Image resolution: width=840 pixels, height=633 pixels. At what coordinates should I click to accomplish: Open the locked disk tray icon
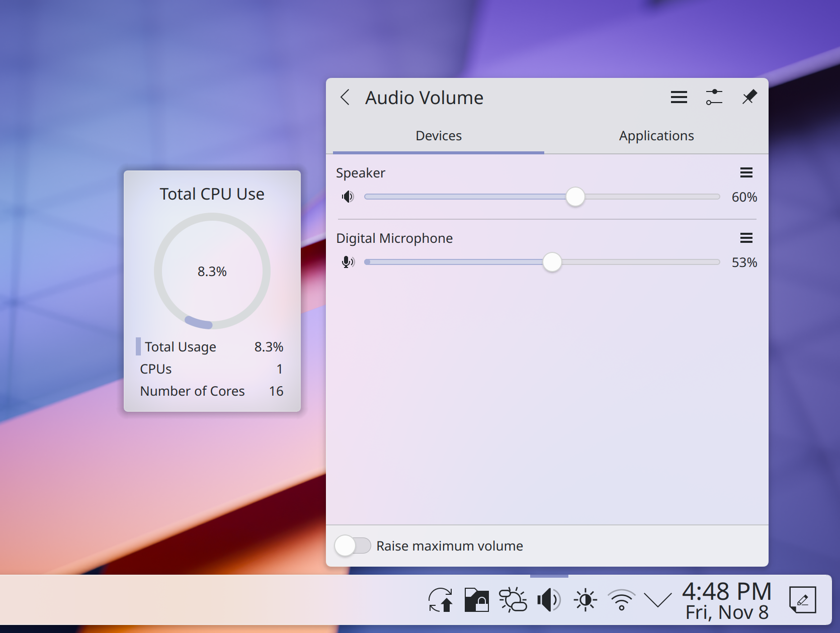(x=476, y=600)
